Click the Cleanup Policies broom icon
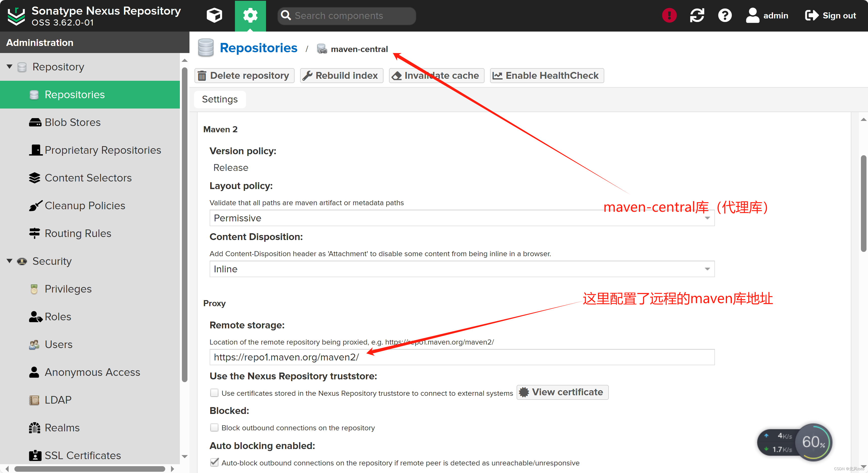The width and height of the screenshot is (868, 473). [35, 205]
